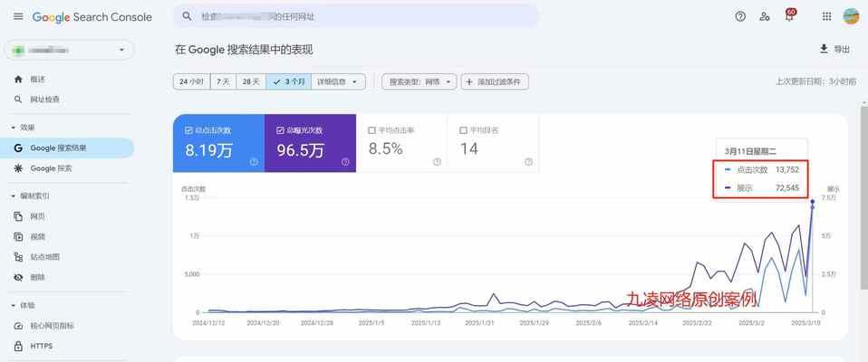Open the hamburger main menu

[x=18, y=16]
